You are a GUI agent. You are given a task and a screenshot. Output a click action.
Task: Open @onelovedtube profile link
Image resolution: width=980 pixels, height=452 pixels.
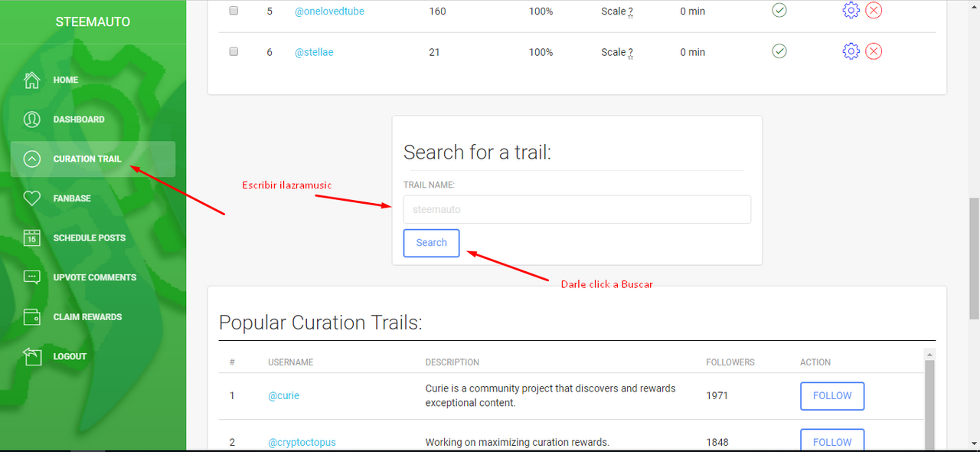click(x=329, y=11)
